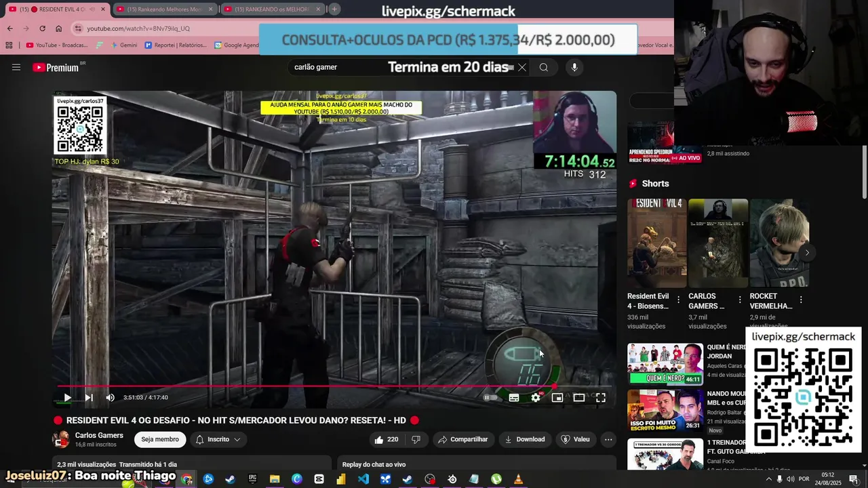
Task: Open system volume control in tray
Action: click(790, 479)
